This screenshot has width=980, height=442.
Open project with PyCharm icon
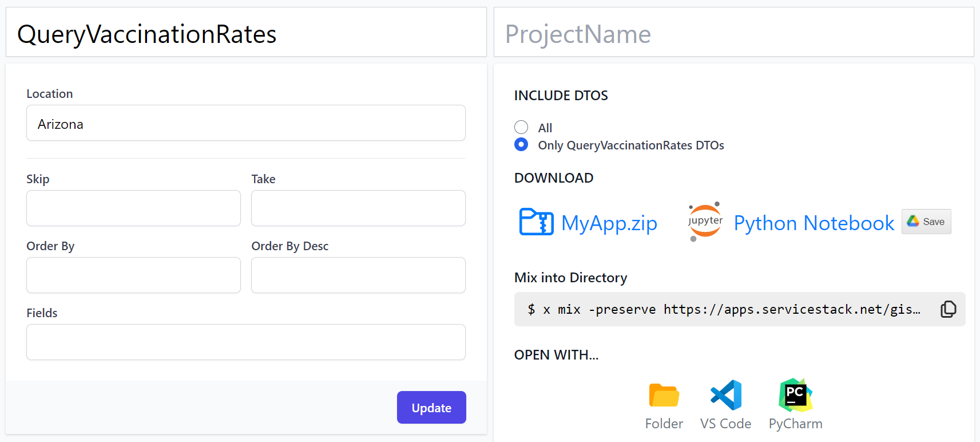click(x=796, y=395)
